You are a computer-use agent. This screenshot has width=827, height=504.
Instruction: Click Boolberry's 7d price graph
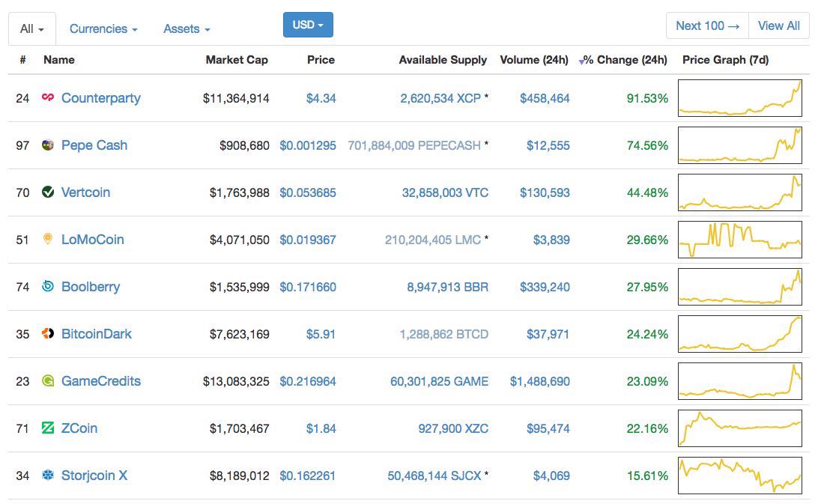click(x=740, y=287)
